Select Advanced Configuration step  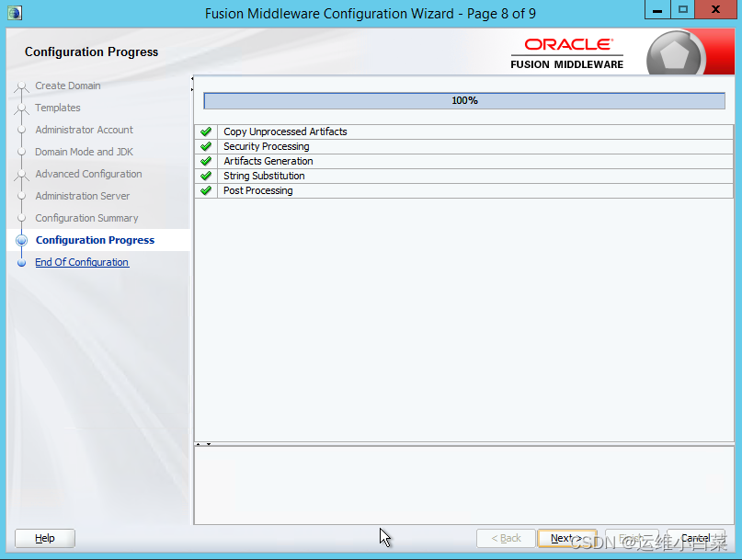pyautogui.click(x=88, y=174)
